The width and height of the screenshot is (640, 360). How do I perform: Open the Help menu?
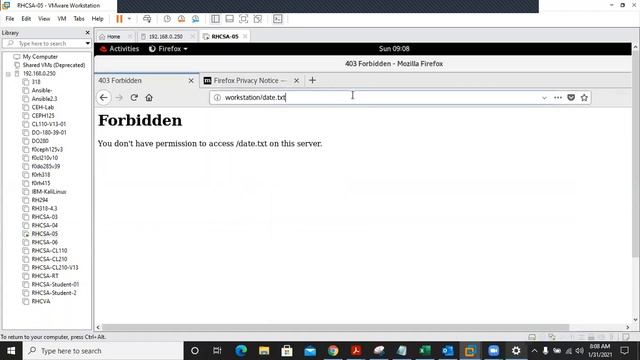pyautogui.click(x=97, y=19)
